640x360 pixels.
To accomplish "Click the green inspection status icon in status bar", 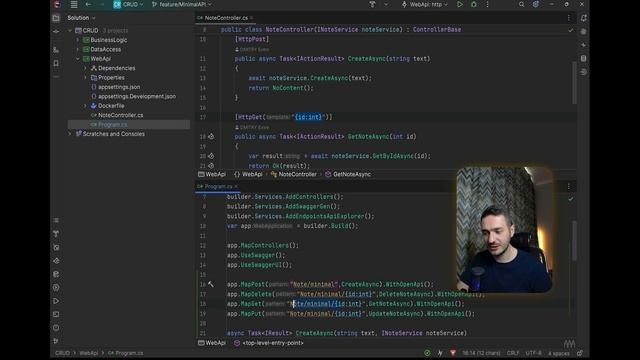I will pos(427,353).
